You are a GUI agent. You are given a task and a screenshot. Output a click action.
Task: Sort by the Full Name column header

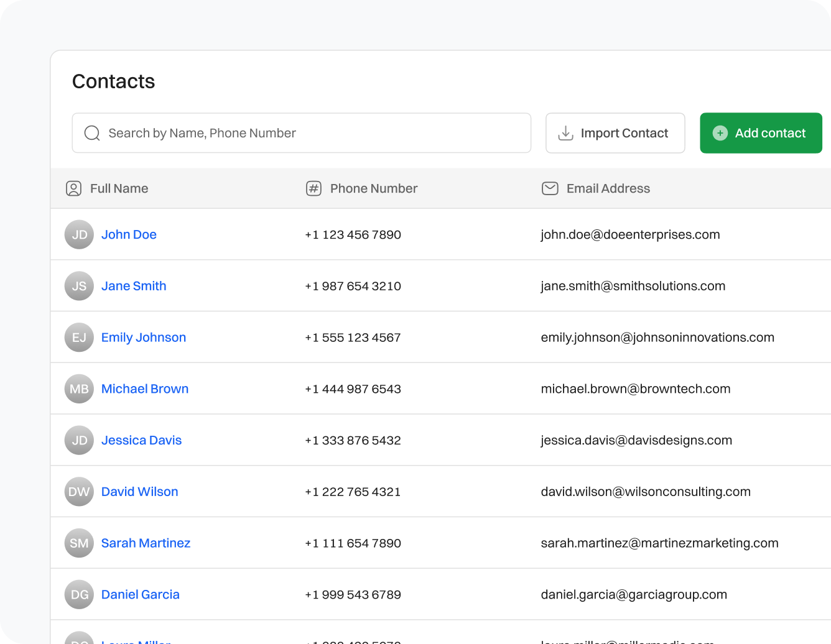pos(119,188)
